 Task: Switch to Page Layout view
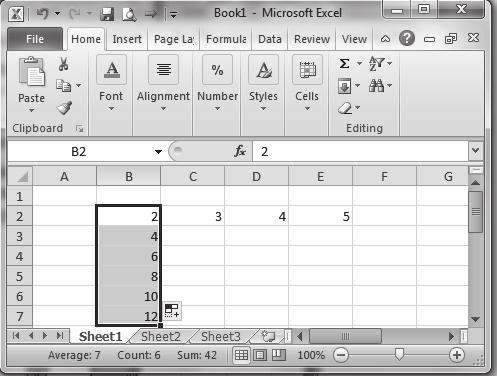[x=260, y=355]
